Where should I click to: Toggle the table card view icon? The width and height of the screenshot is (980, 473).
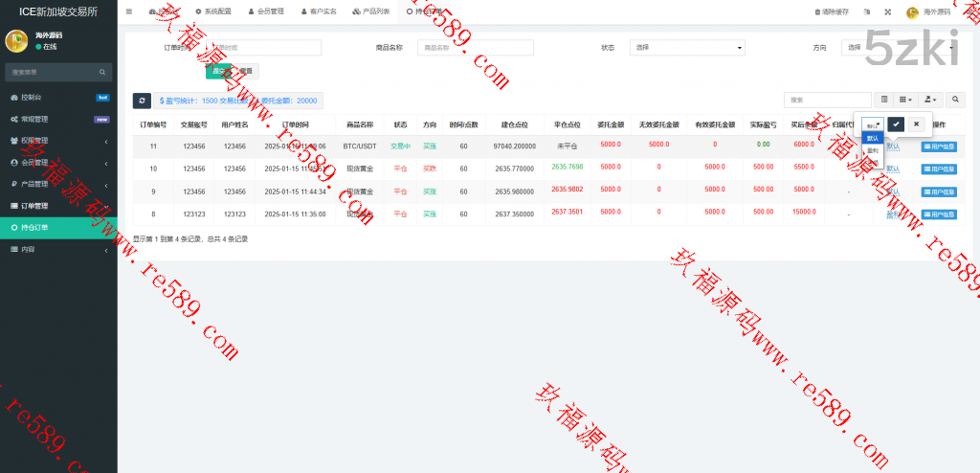click(884, 100)
